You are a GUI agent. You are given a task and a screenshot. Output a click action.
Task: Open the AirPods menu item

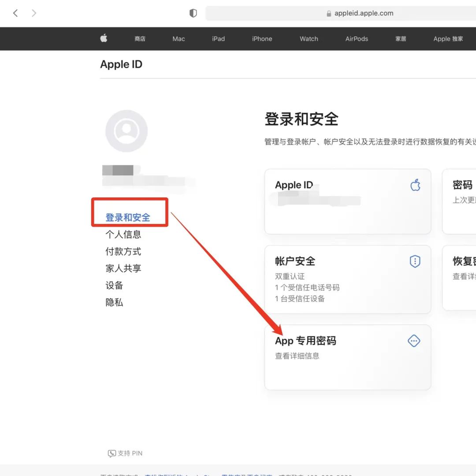357,39
